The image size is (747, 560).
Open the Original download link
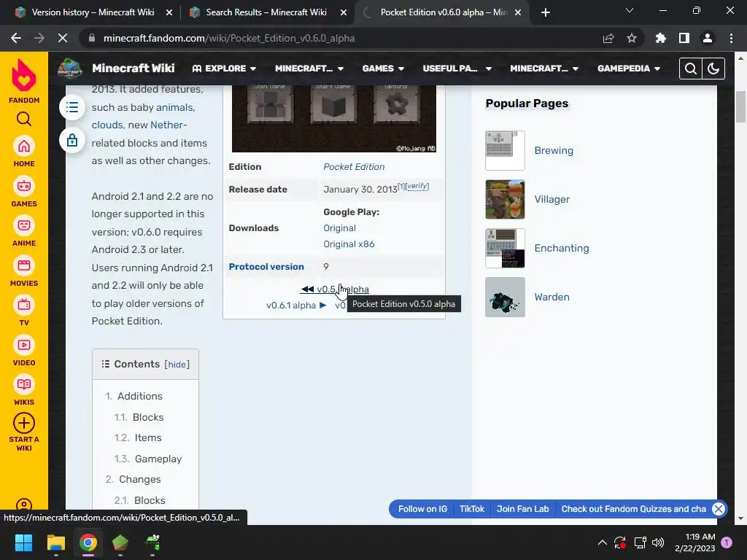point(340,228)
